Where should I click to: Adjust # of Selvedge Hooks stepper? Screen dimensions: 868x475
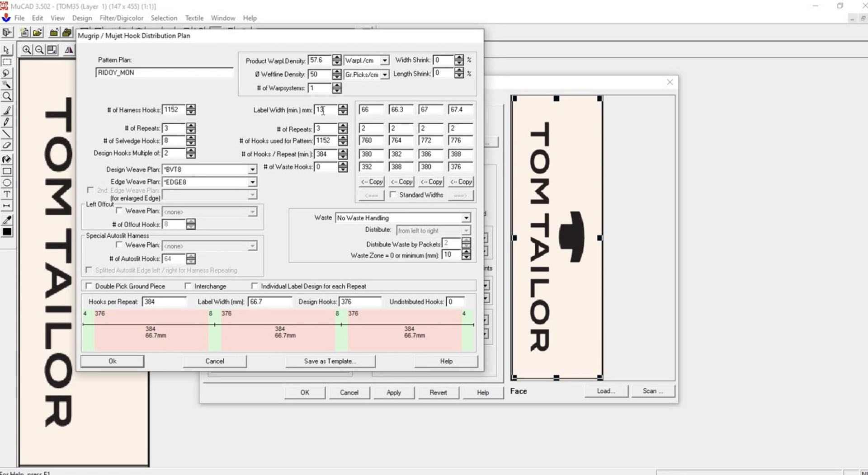pyautogui.click(x=191, y=141)
